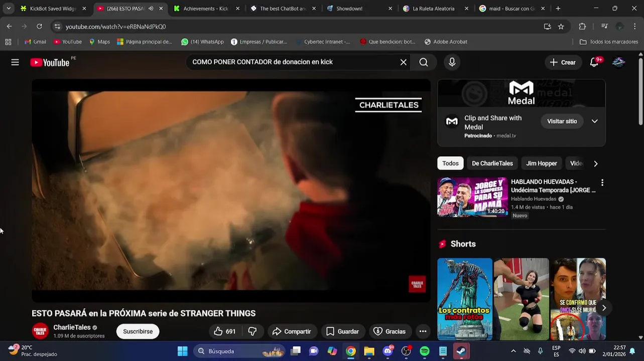Click the Crear button
This screenshot has height=361, width=644.
(563, 62)
